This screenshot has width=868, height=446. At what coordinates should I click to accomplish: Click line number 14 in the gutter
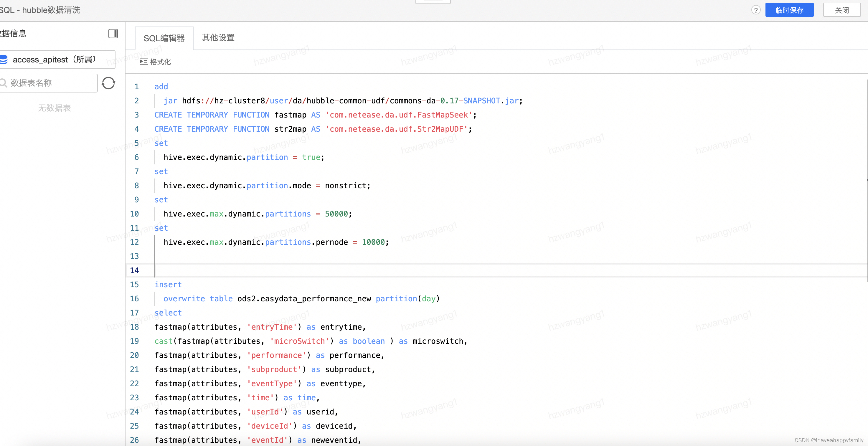134,270
